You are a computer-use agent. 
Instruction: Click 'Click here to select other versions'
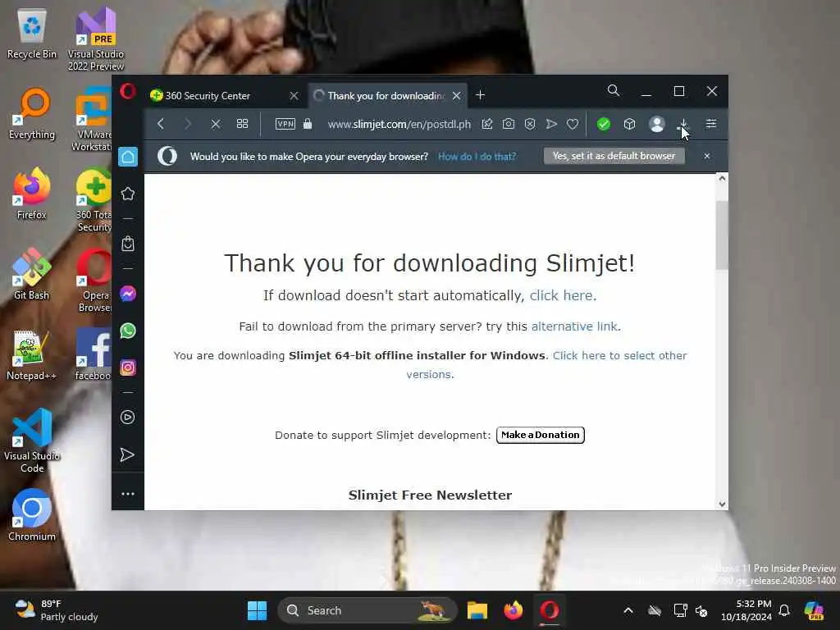coord(546,365)
